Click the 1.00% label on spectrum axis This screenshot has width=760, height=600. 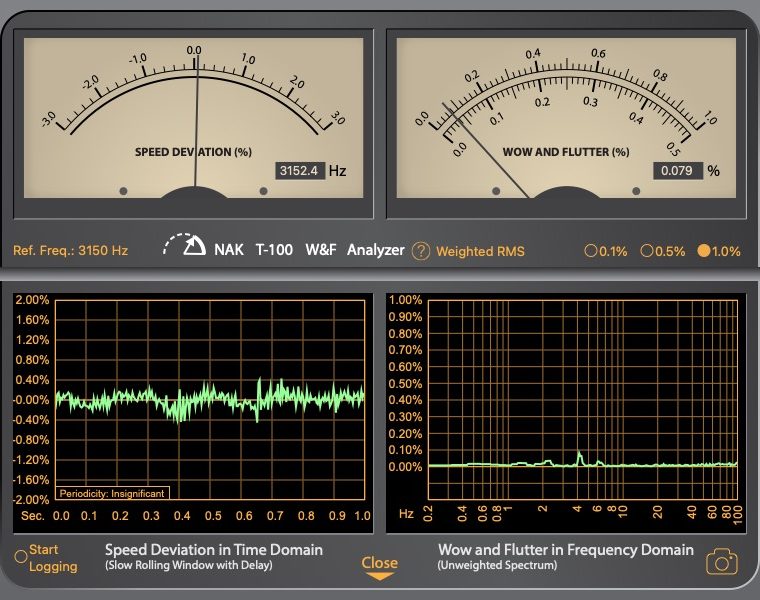pos(405,300)
